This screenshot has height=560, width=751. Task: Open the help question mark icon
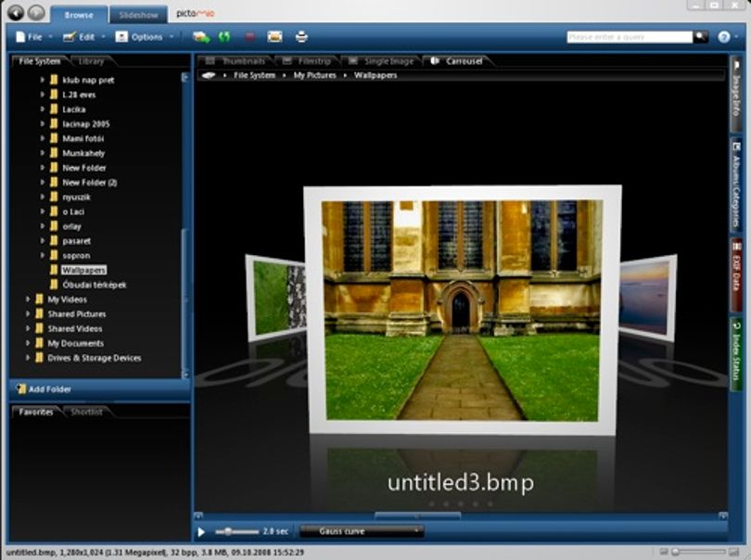click(x=724, y=37)
